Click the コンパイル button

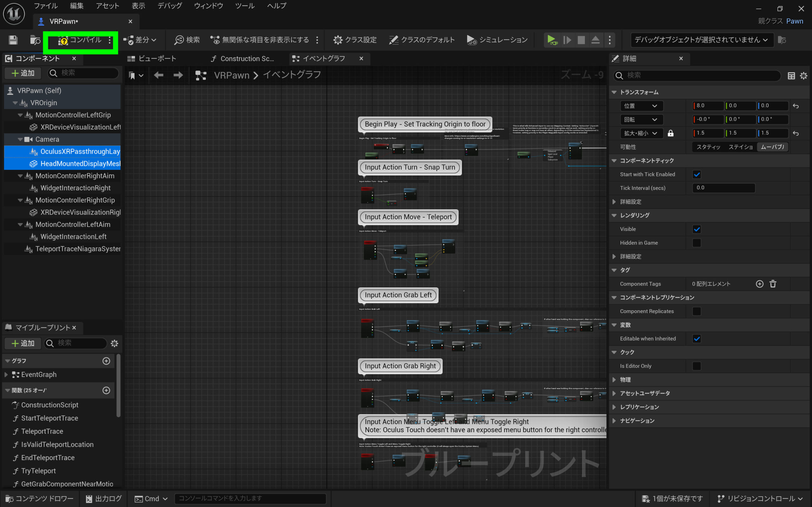(x=81, y=40)
